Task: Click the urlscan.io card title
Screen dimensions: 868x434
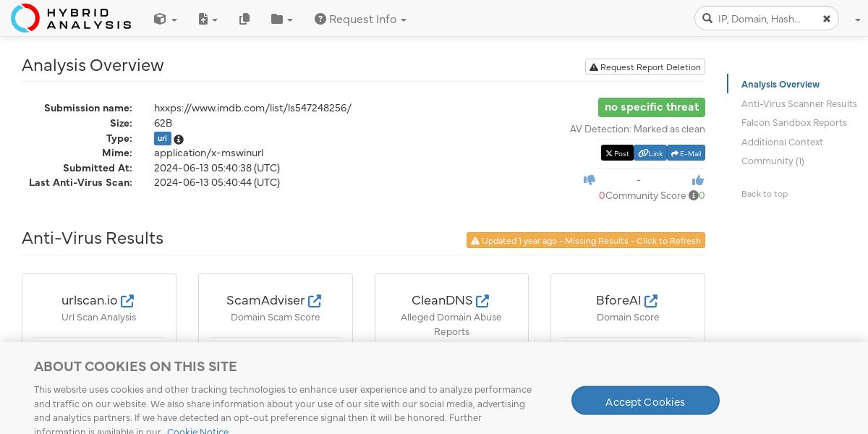Action: click(x=90, y=300)
